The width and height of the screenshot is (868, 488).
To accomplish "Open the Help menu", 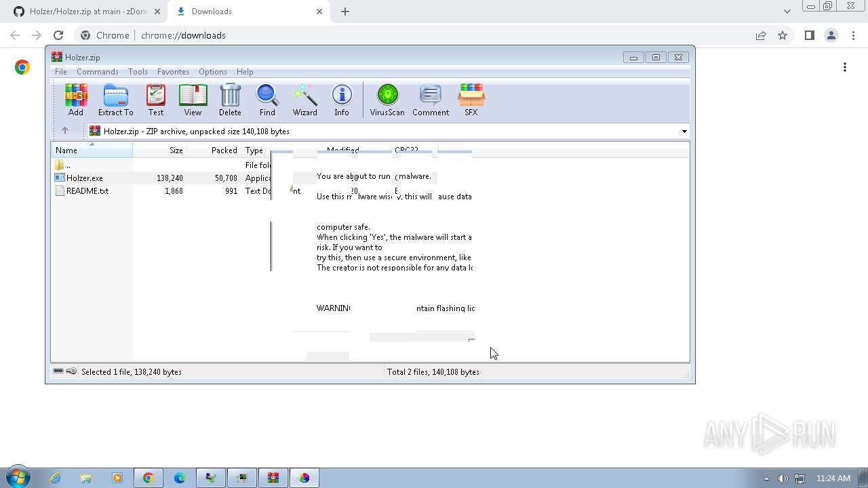I will (245, 72).
